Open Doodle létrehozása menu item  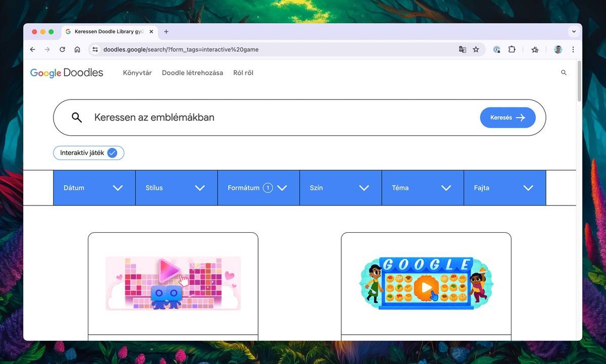pos(192,73)
